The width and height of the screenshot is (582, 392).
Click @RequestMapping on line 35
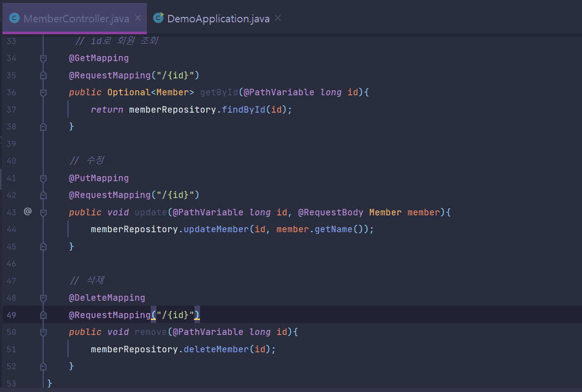pos(110,75)
